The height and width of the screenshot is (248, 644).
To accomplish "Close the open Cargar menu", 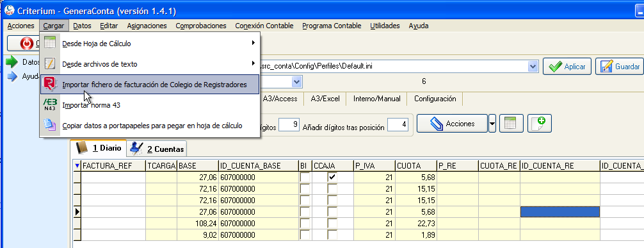I will point(53,26).
